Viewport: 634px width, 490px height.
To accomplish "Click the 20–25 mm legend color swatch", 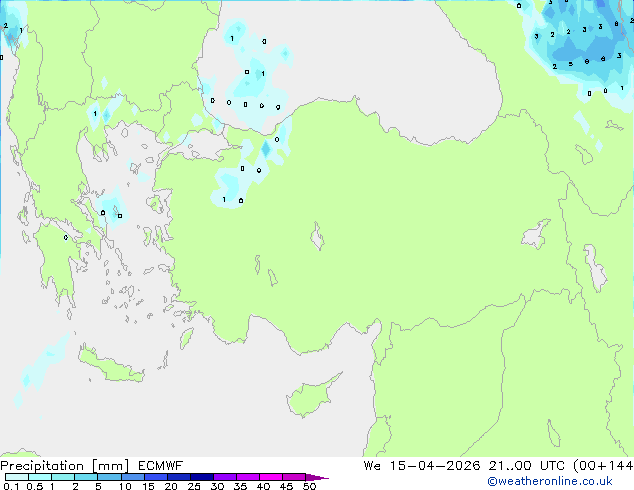I will (x=179, y=477).
